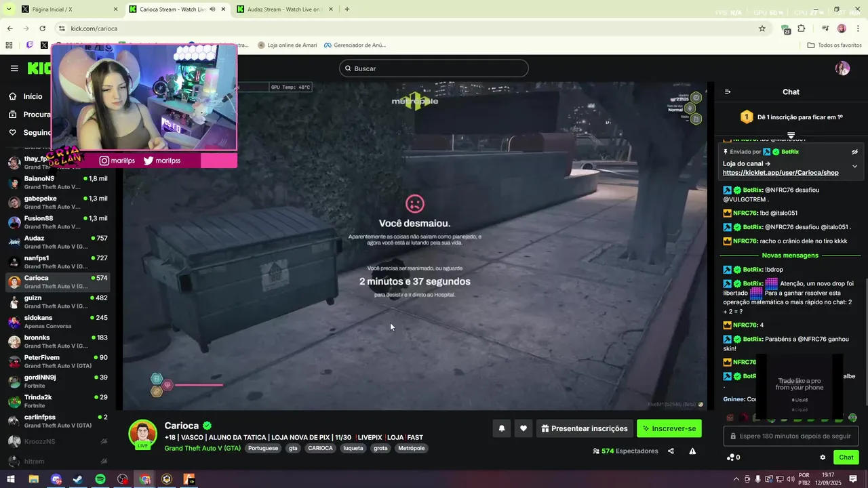The width and height of the screenshot is (868, 488).
Task: Open Chrome tab search dropdown
Action: [9, 9]
